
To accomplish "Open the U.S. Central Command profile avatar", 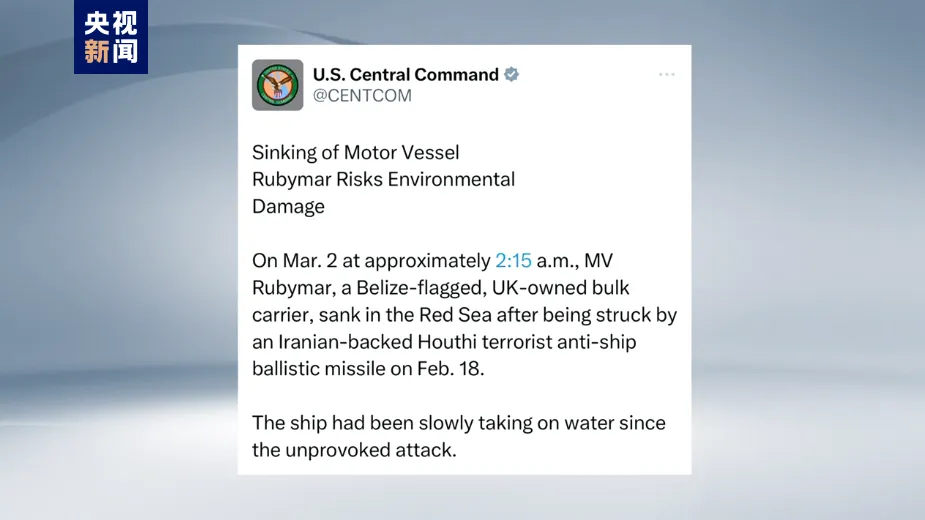I will pos(277,85).
